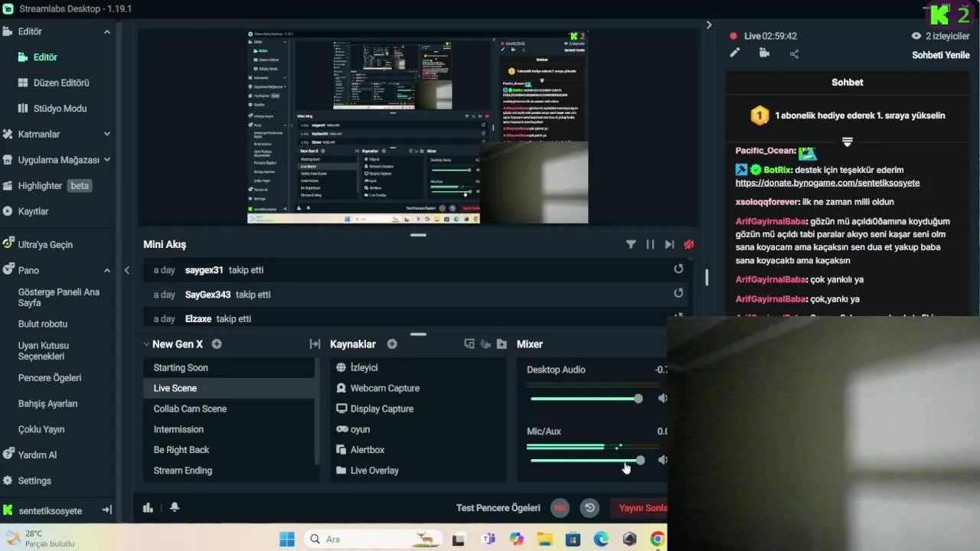Log out icon next to sentetiksosyete
The width and height of the screenshot is (980, 551).
[x=106, y=510]
